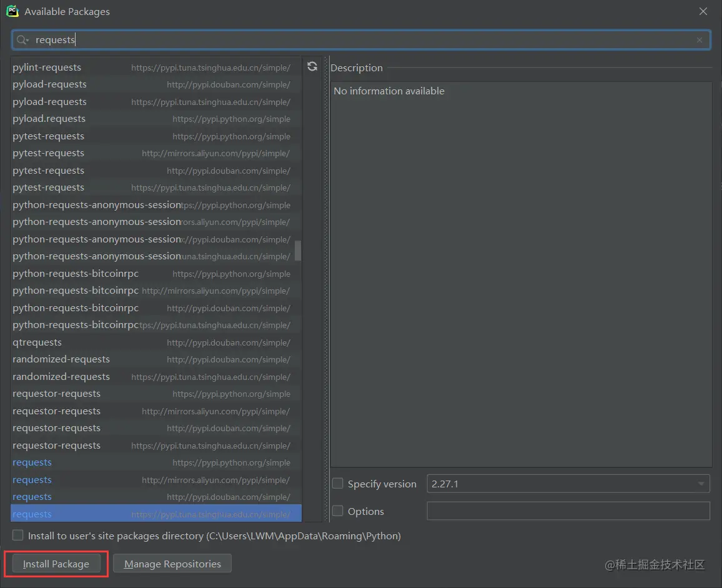Select requestor-requests from pypi.python.org

156,394
